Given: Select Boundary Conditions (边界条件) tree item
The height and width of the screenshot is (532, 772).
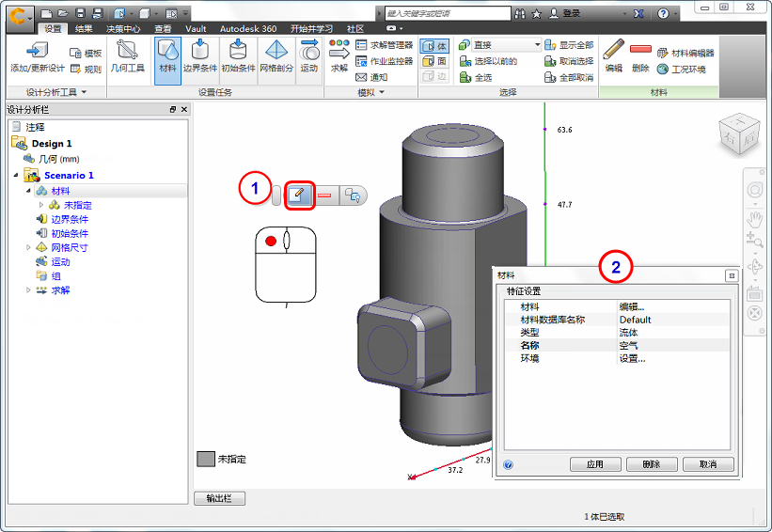Looking at the screenshot, I should click(x=70, y=219).
